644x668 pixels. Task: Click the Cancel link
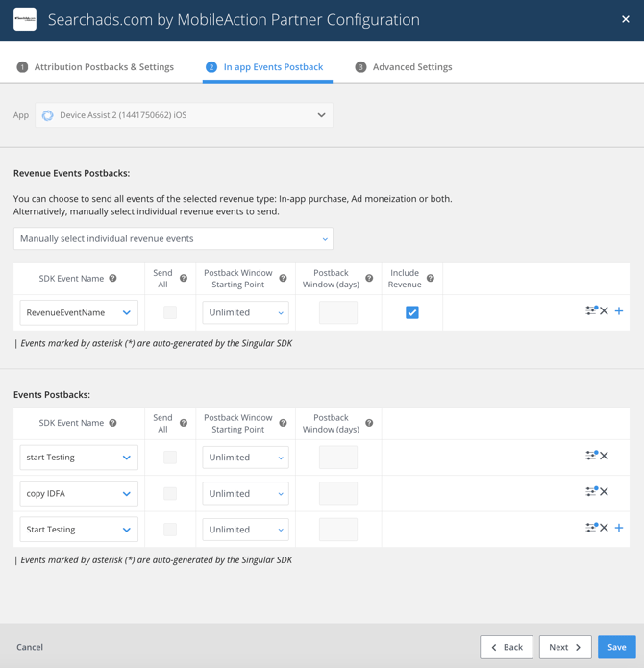point(30,647)
